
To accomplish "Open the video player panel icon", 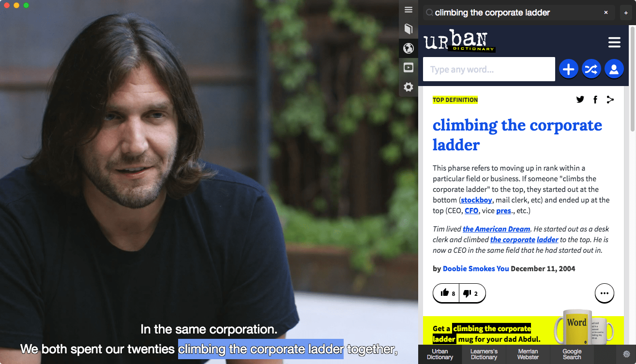I will pyautogui.click(x=409, y=68).
